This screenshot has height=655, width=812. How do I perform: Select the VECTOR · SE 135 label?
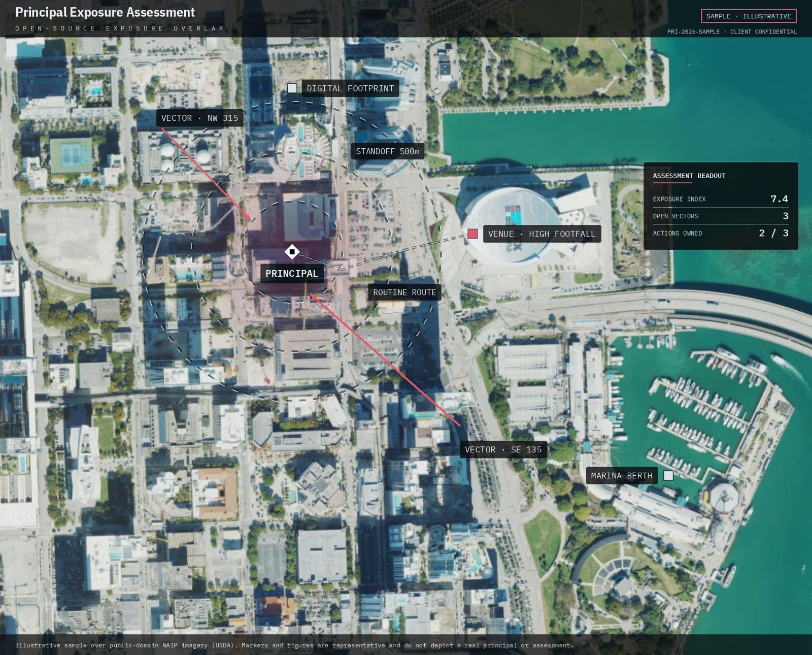503,449
